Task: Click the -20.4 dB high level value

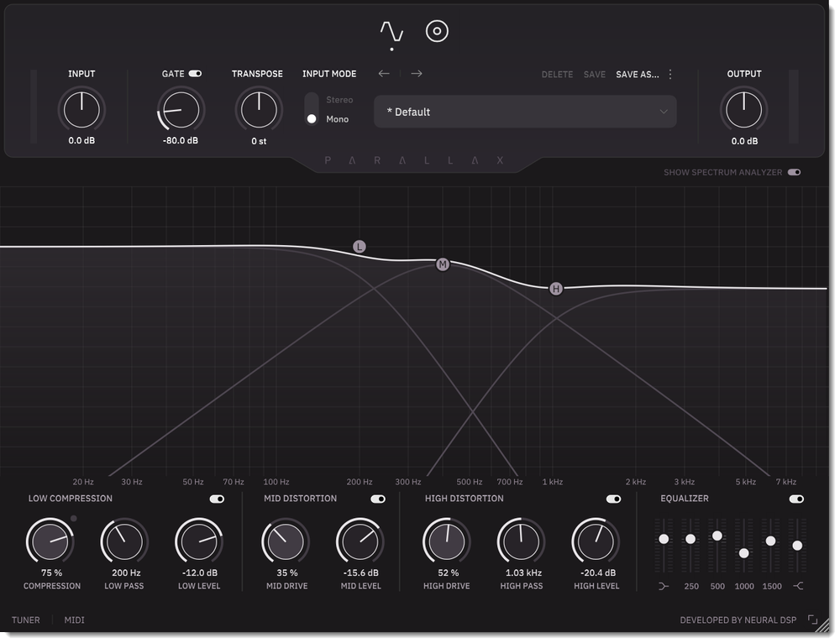Action: pos(598,572)
